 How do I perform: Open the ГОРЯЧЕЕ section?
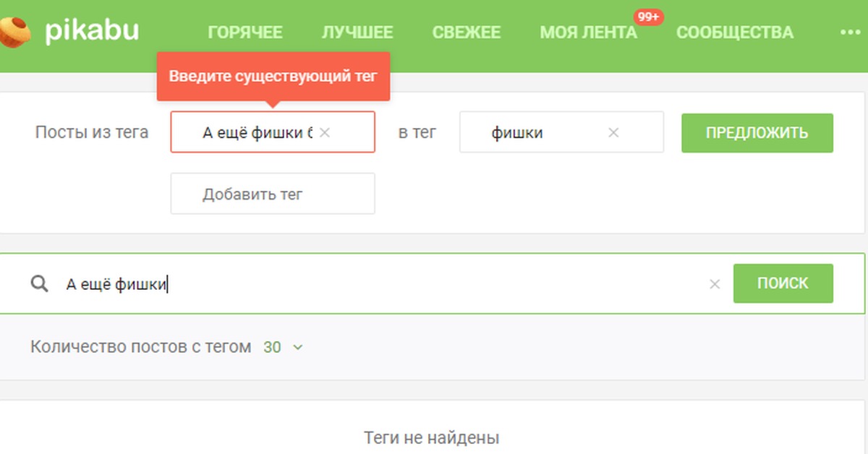pos(245,33)
